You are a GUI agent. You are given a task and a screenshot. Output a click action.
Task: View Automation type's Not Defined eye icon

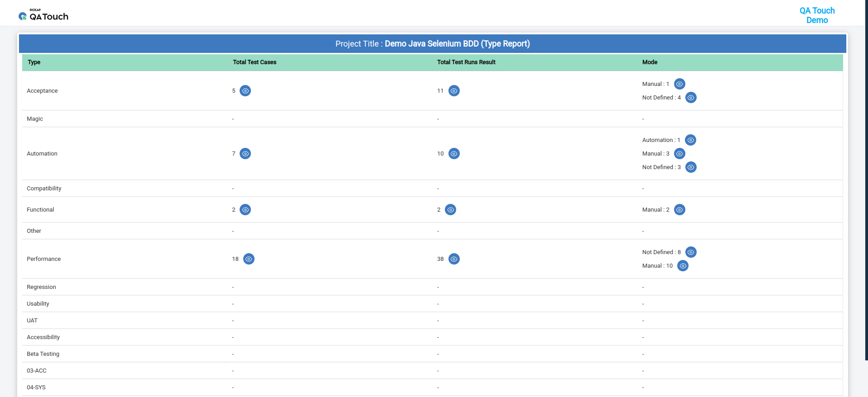[691, 167]
